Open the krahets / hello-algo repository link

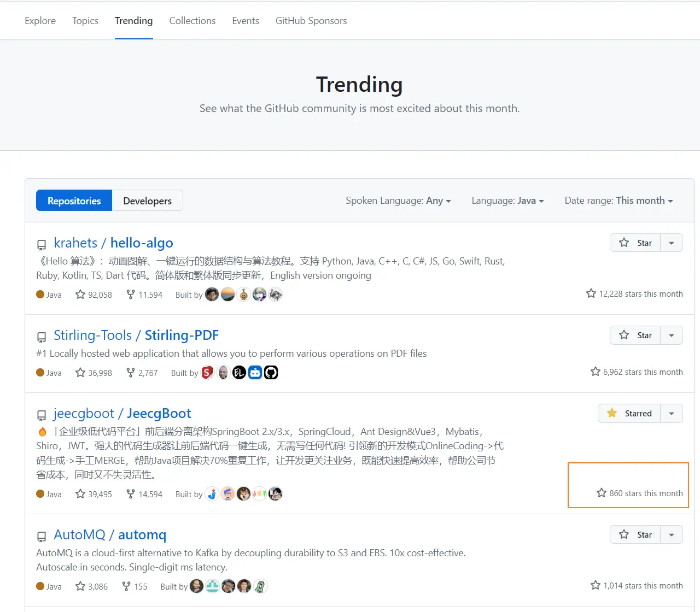click(x=113, y=243)
